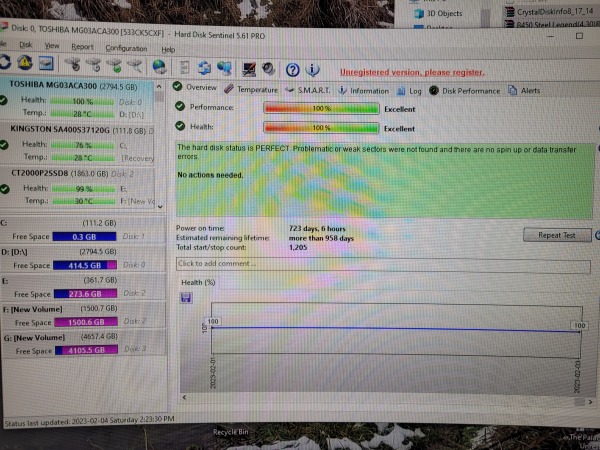
Task: Click the status last updated text
Action: click(90, 421)
